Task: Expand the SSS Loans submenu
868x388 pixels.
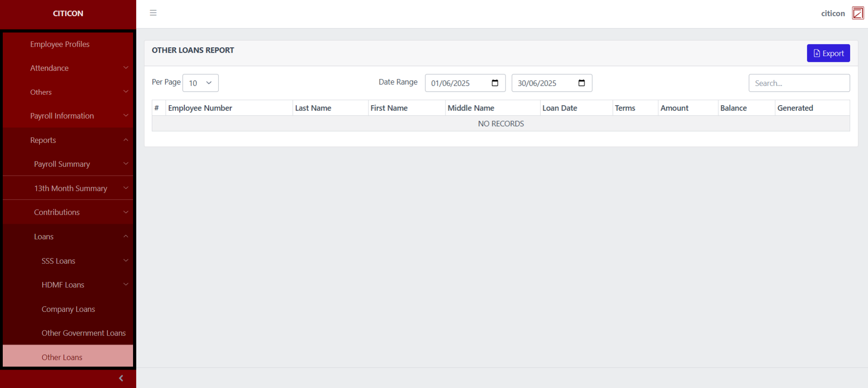Action: (68, 261)
